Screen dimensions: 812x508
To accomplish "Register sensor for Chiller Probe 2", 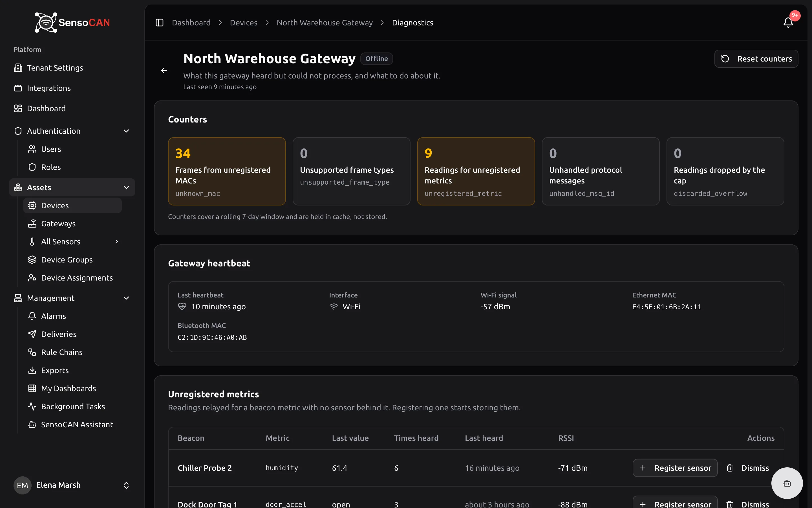I will click(675, 468).
